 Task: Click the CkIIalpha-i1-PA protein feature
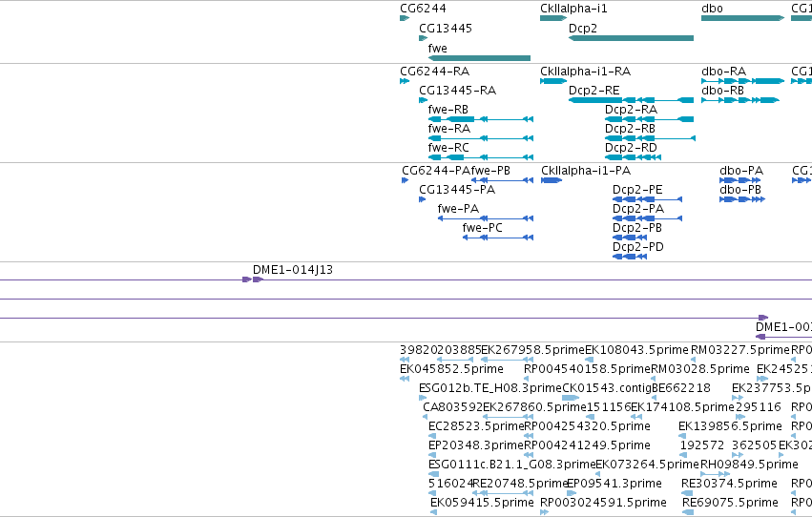tap(552, 180)
